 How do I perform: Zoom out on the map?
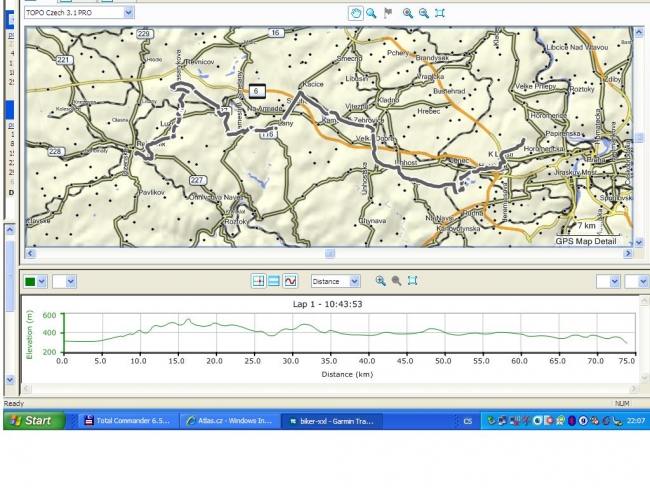[424, 13]
